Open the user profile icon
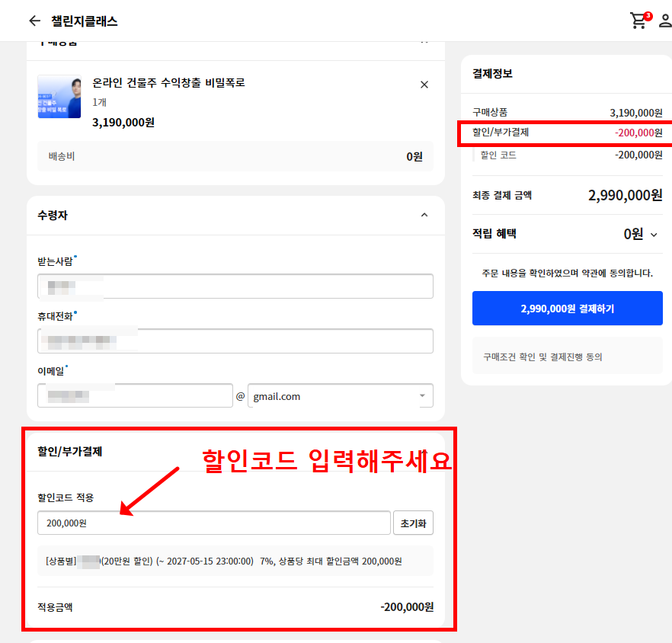Viewport: 672px width, 643px height. coord(665,21)
